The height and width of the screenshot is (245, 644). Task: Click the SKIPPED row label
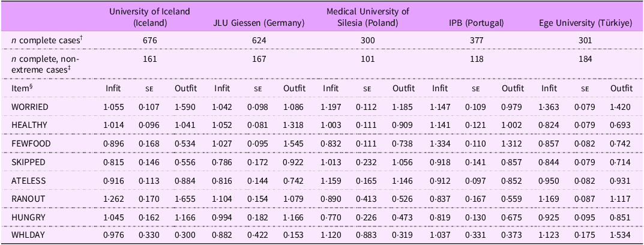point(29,162)
